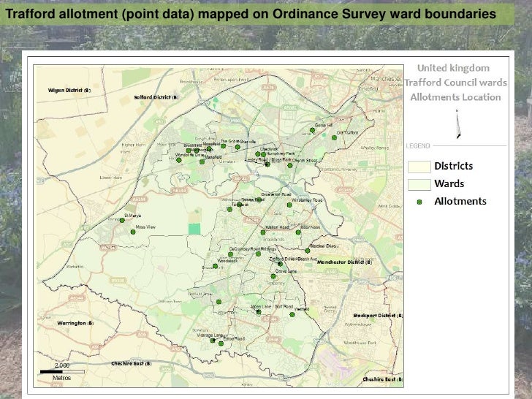The image size is (532, 399).
Task: Click the Old Trafford allotment marker
Action: [x=334, y=137]
